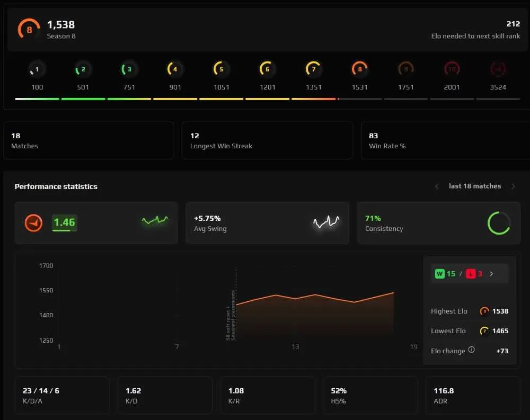Viewport: 530px width, 420px height.
Task: Click the red L losses badge
Action: tap(471, 274)
